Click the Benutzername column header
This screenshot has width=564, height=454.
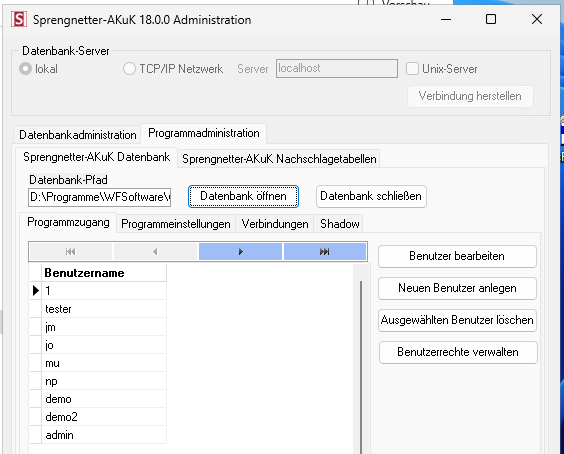point(104,273)
